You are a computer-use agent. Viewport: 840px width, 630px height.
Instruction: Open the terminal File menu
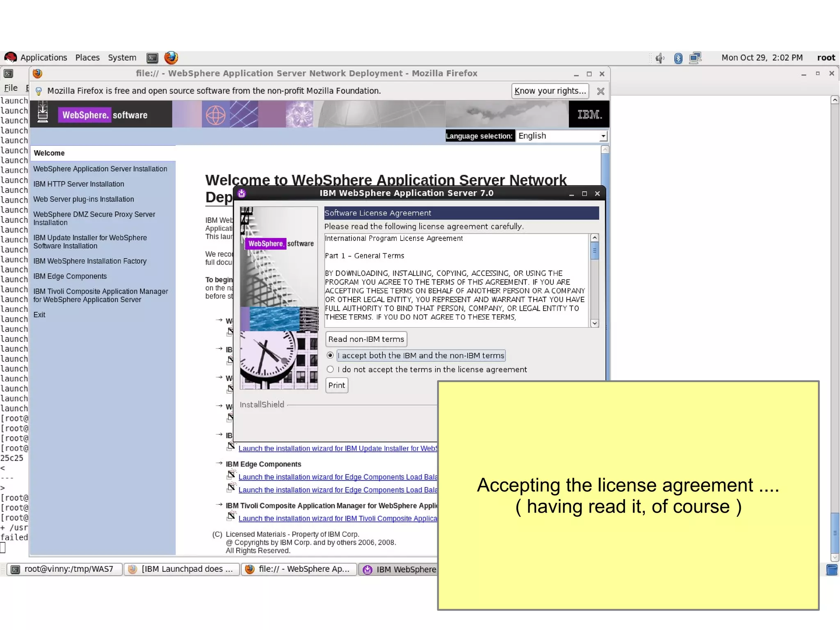[x=11, y=88]
